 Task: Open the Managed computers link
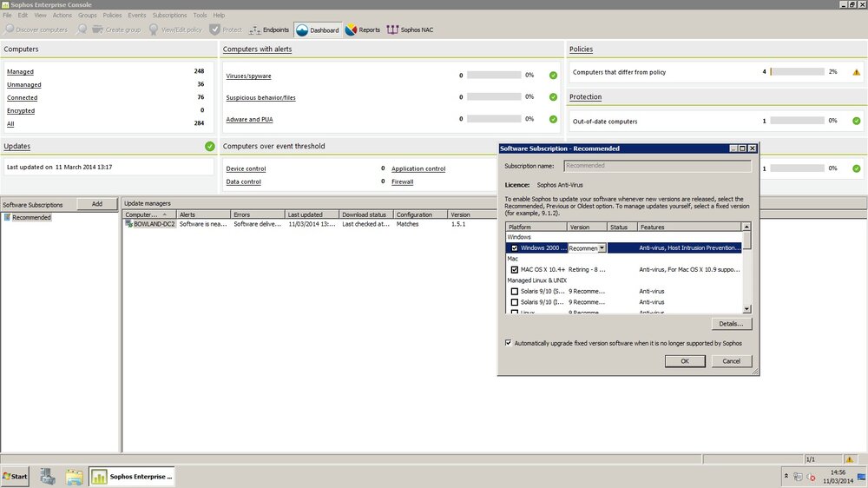pyautogui.click(x=20, y=71)
